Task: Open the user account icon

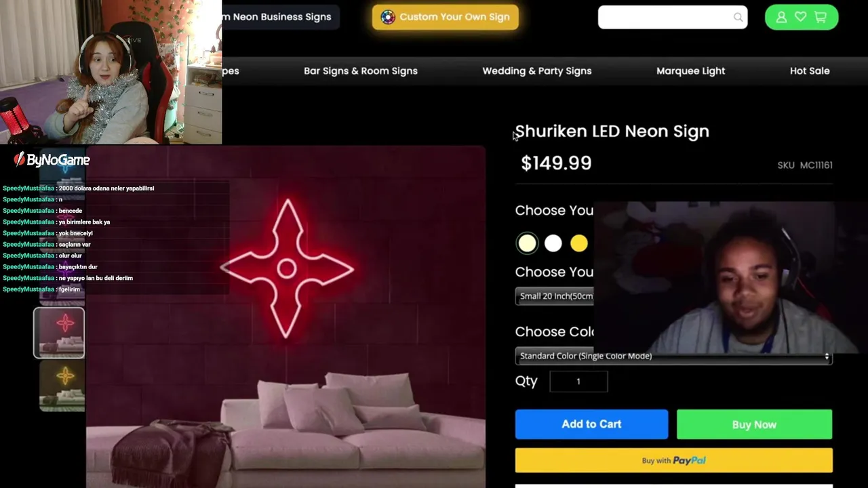Action: [x=781, y=17]
